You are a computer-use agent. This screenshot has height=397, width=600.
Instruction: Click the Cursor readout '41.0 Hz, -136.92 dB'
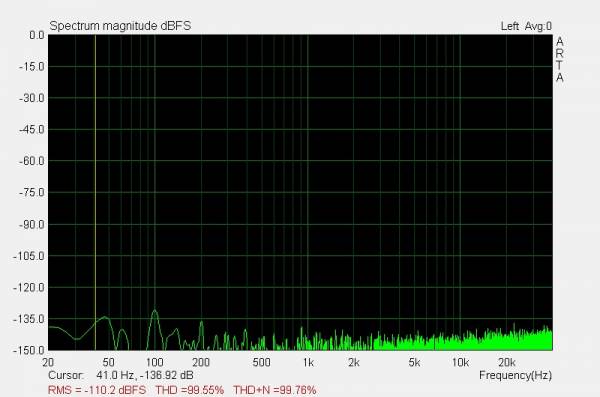pos(145,375)
